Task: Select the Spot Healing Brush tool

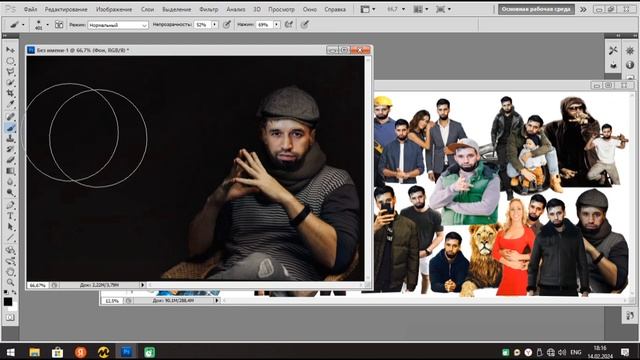Action: click(x=10, y=117)
